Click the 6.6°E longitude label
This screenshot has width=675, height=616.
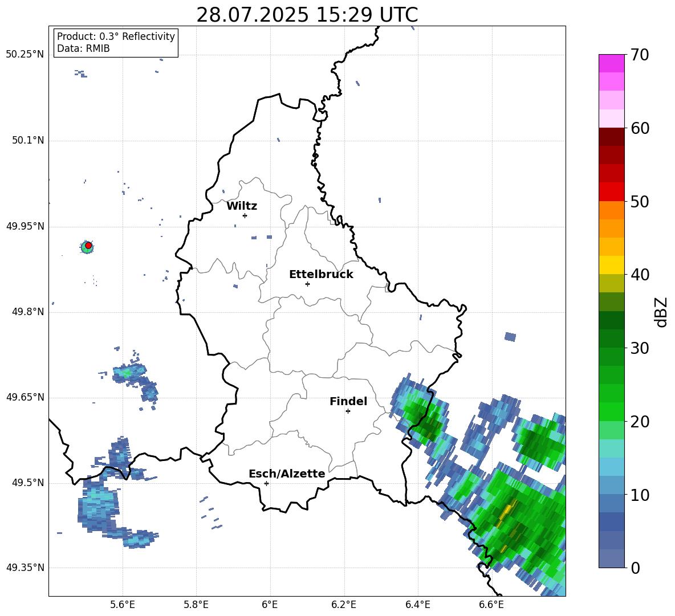click(x=491, y=605)
